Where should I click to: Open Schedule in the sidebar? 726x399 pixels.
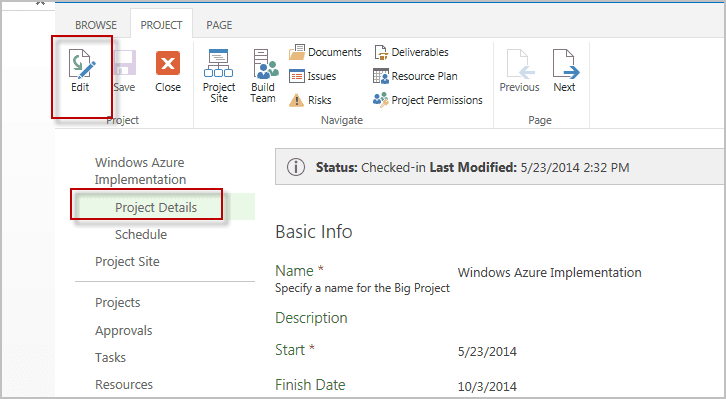click(141, 234)
